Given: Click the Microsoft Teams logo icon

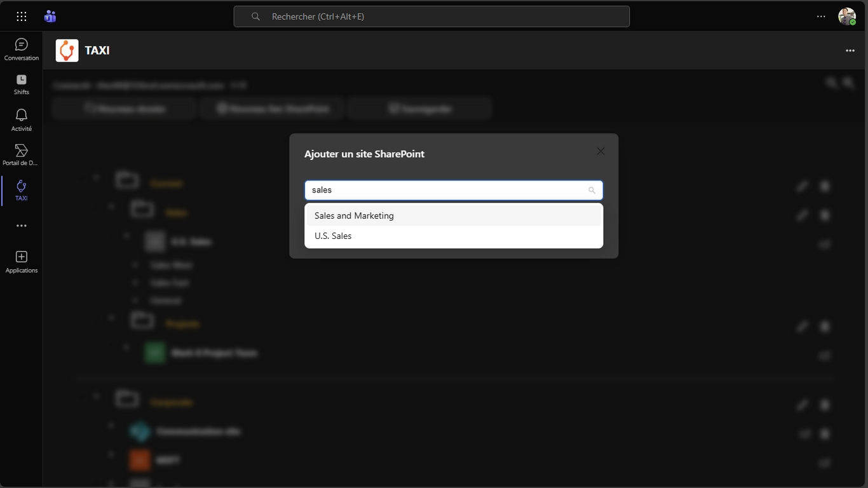Looking at the screenshot, I should [50, 17].
